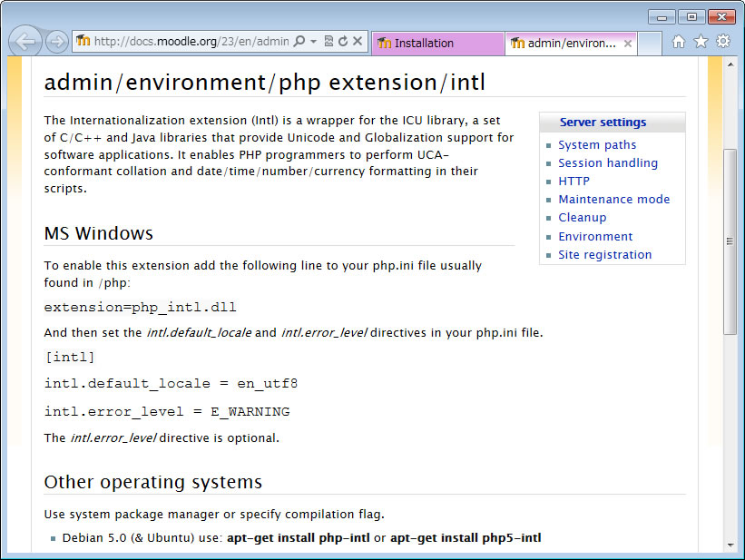745x560 pixels.
Task: Open Favorites star icon
Action: (701, 42)
